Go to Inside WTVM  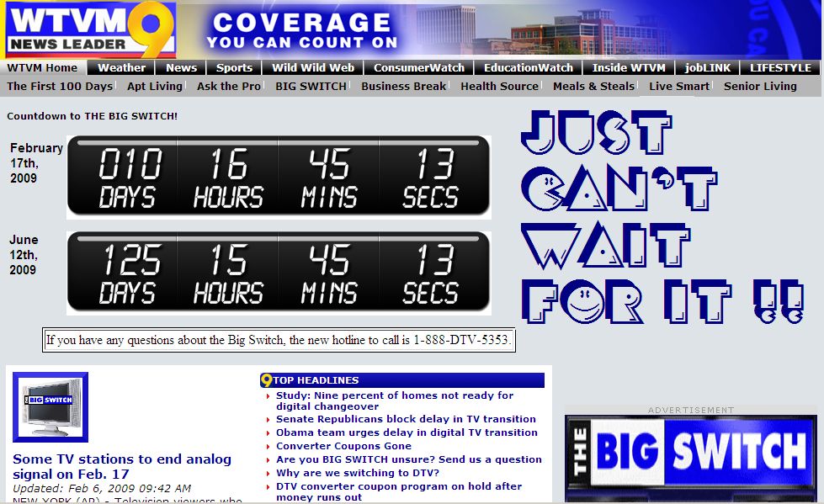click(x=629, y=68)
